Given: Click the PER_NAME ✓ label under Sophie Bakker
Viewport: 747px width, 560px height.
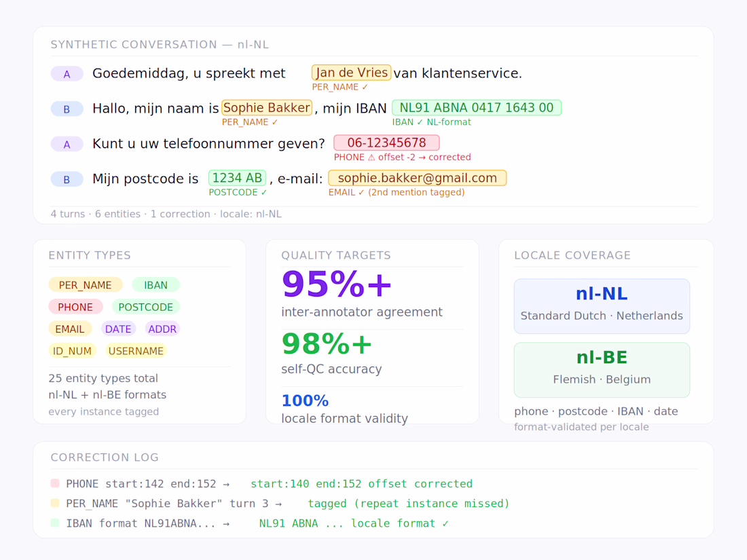Looking at the screenshot, I should (x=250, y=122).
